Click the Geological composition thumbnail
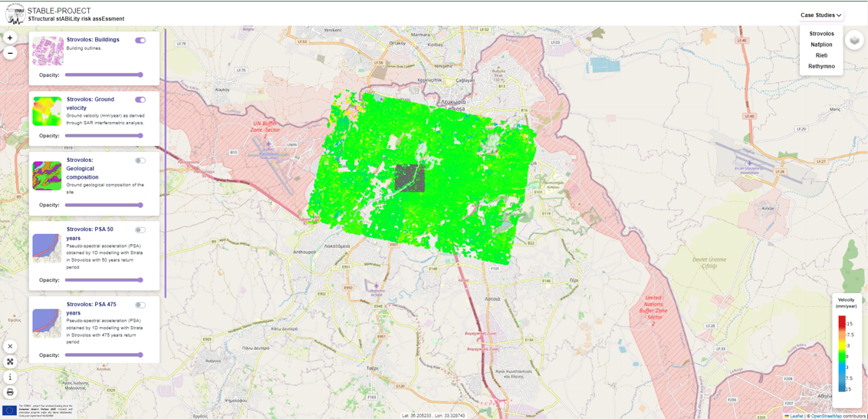This screenshot has width=868, height=419. point(48,176)
